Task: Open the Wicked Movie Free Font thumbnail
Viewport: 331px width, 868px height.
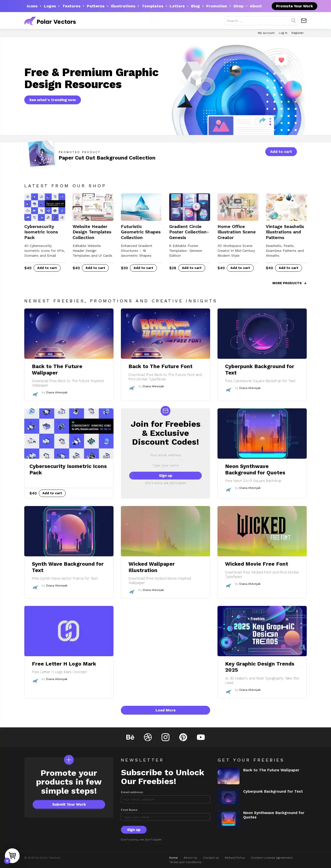Action: pos(262,531)
